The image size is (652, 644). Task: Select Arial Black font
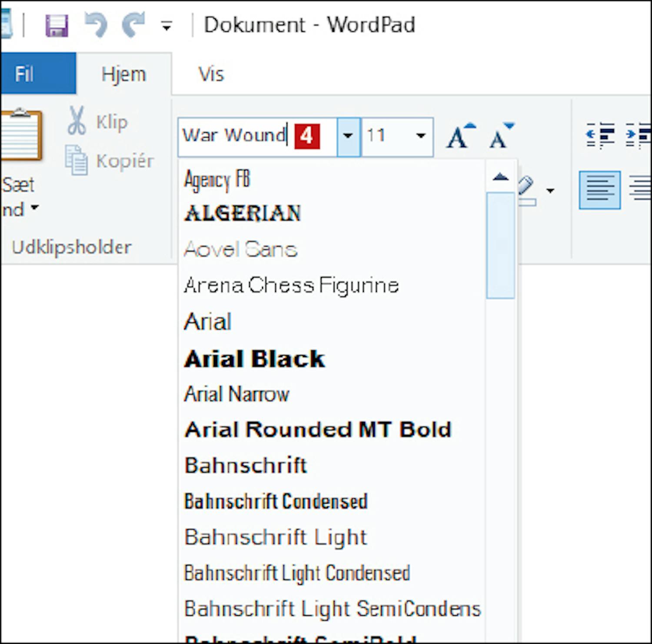click(x=332, y=358)
